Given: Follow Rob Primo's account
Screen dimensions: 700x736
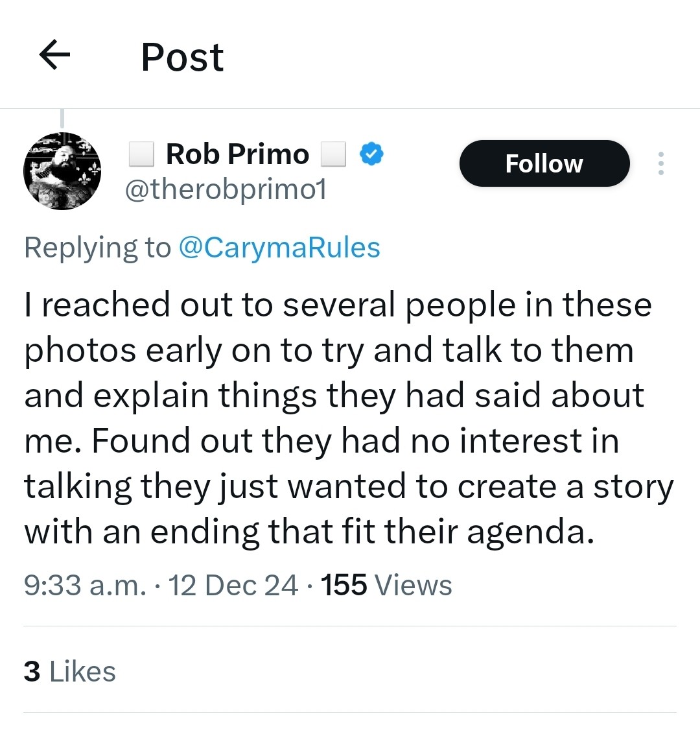Looking at the screenshot, I should [x=544, y=163].
